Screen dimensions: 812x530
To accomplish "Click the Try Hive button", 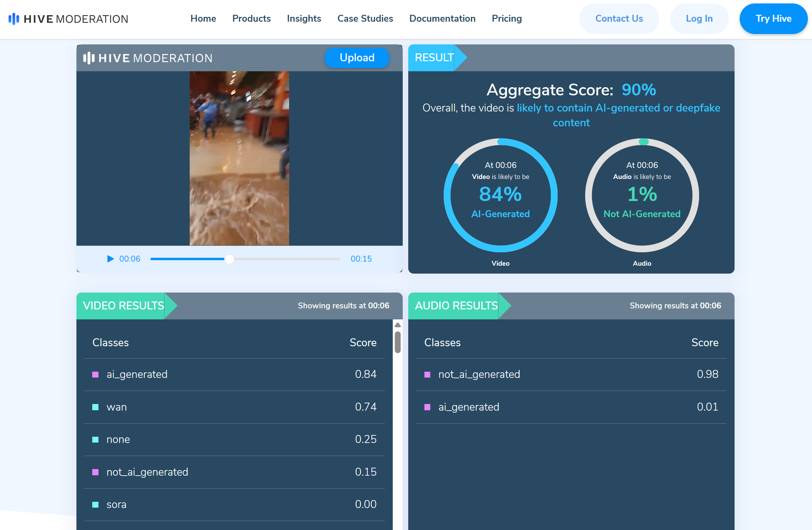I will click(x=773, y=19).
